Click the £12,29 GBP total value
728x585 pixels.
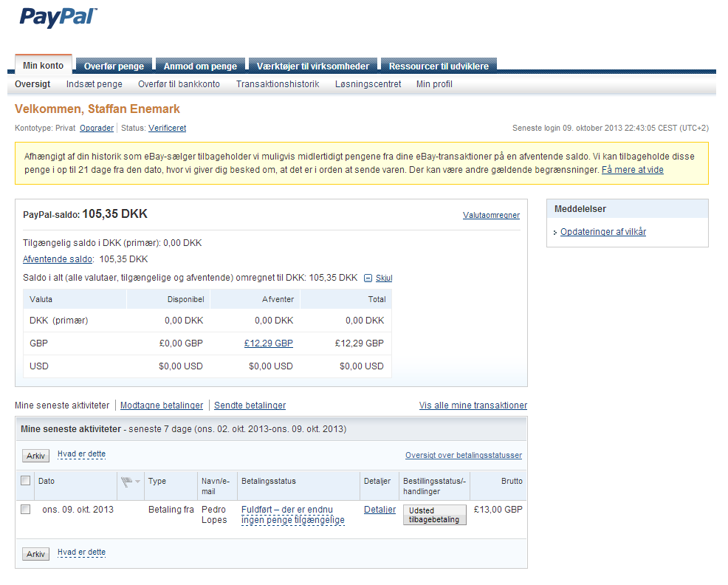[360, 343]
